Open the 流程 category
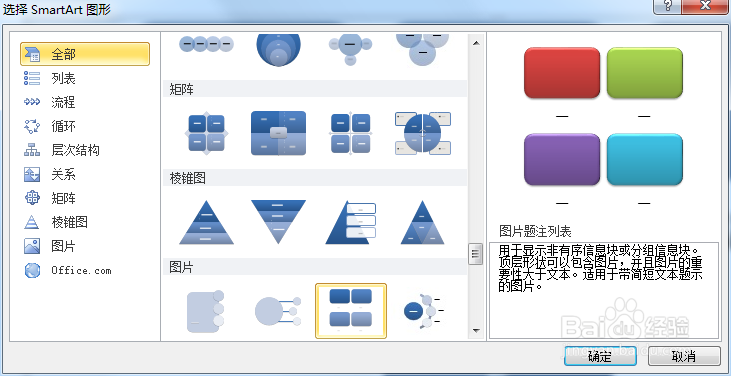731x376 pixels. [63, 102]
